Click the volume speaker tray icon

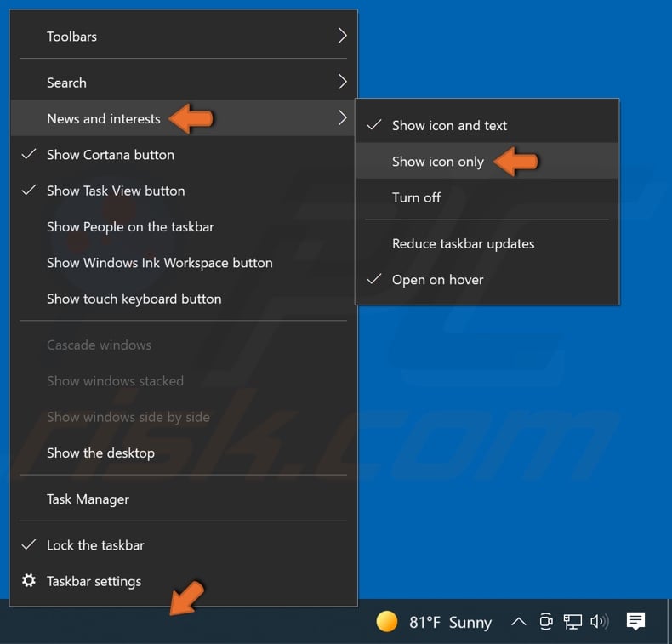[599, 621]
